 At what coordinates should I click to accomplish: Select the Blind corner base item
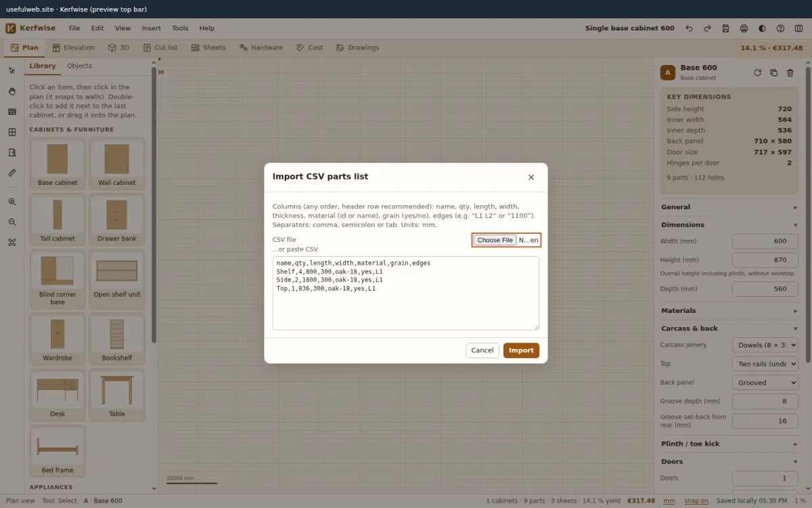[58, 280]
